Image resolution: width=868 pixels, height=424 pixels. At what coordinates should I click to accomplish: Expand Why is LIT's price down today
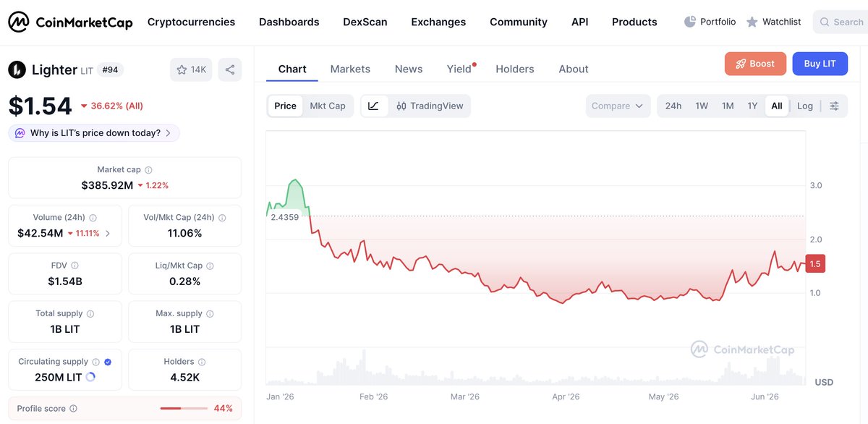(x=94, y=133)
